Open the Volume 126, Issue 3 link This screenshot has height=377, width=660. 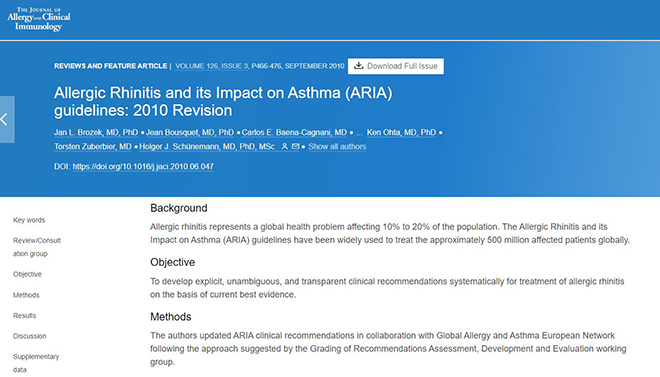[x=212, y=66]
